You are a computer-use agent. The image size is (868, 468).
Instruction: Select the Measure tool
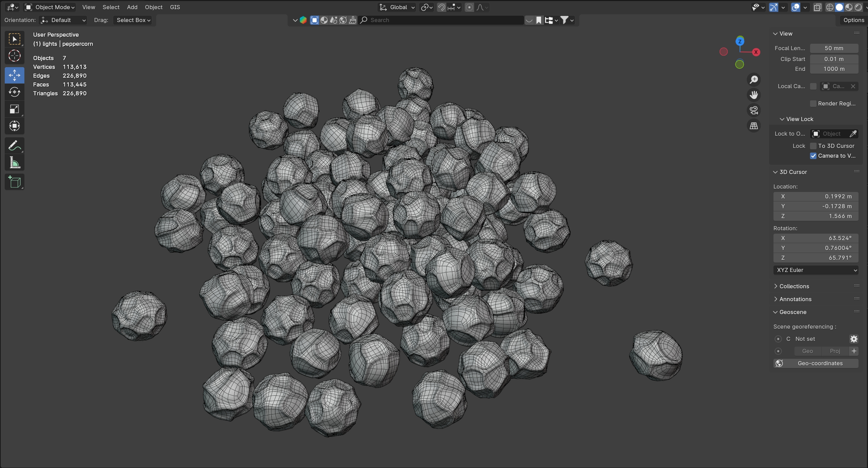coord(14,163)
